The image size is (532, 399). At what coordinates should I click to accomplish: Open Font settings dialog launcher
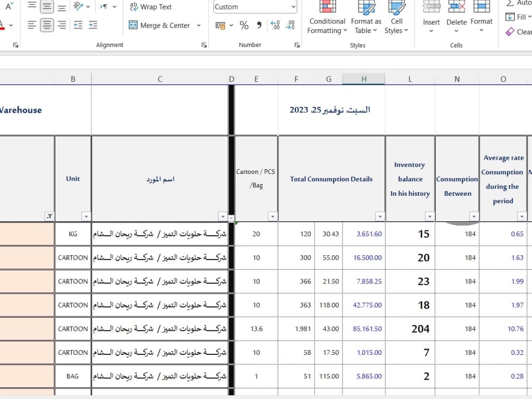[x=15, y=45]
